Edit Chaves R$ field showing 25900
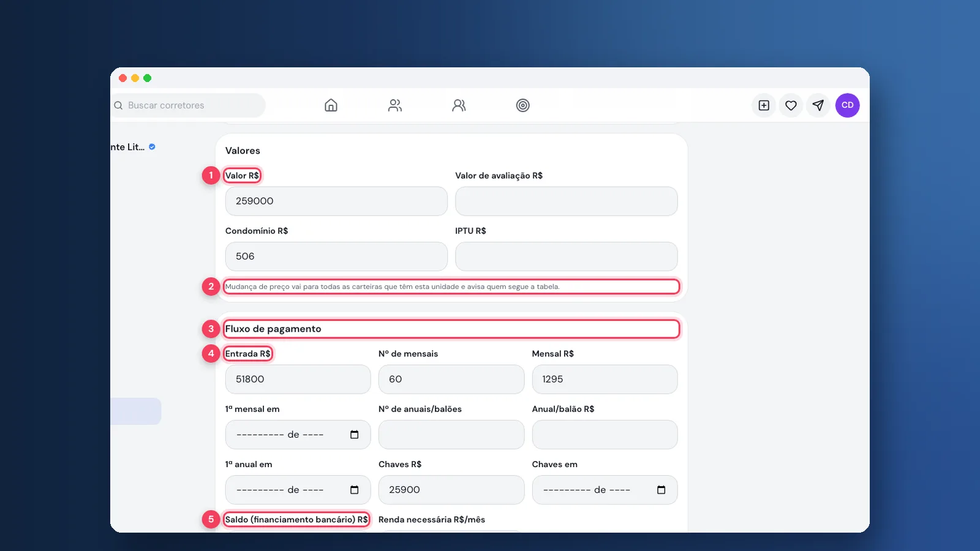This screenshot has height=551, width=980. (451, 490)
